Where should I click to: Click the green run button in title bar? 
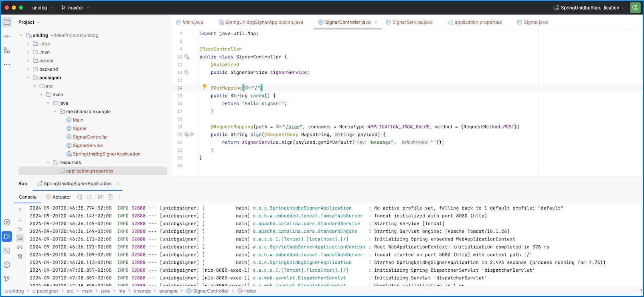pyautogui.click(x=635, y=8)
